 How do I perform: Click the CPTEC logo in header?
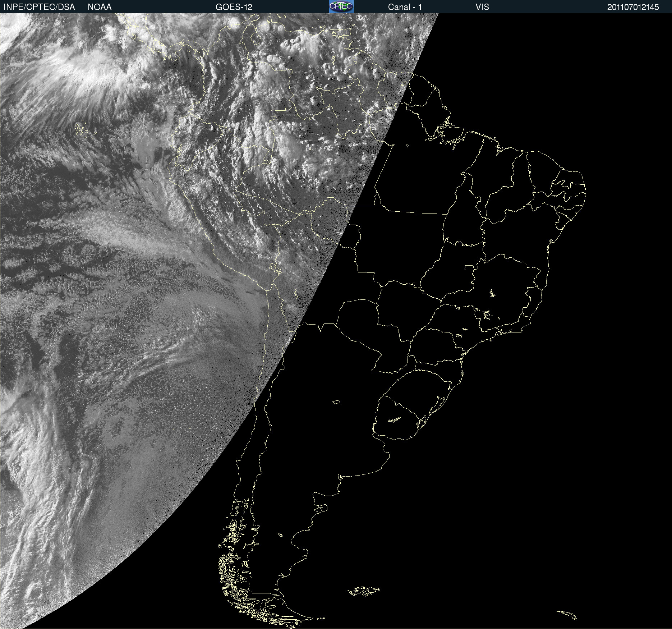coord(341,6)
